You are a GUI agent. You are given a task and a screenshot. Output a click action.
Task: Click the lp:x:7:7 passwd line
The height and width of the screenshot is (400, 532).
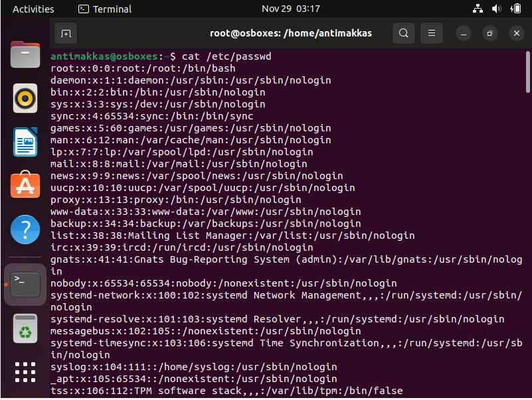pos(181,152)
